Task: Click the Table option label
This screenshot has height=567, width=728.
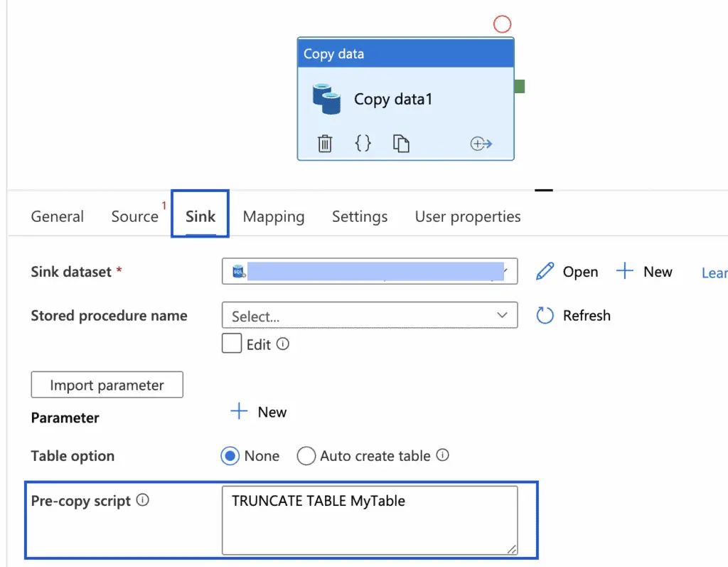Action: pyautogui.click(x=73, y=456)
